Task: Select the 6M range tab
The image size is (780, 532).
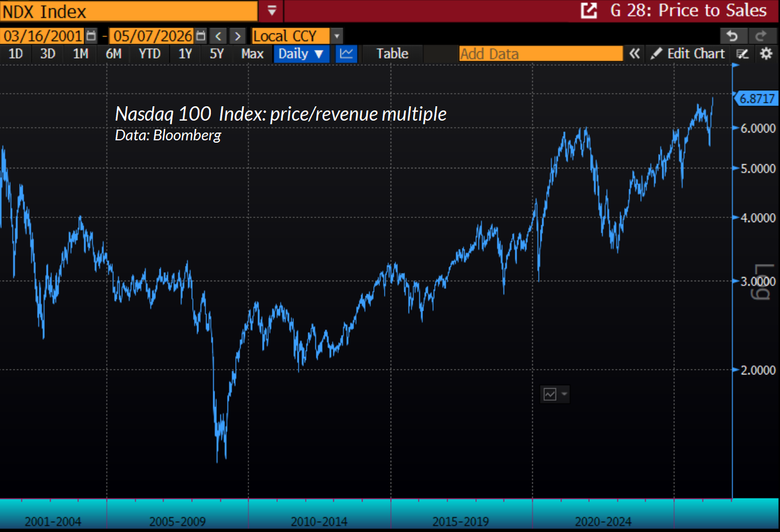Action: coord(113,54)
